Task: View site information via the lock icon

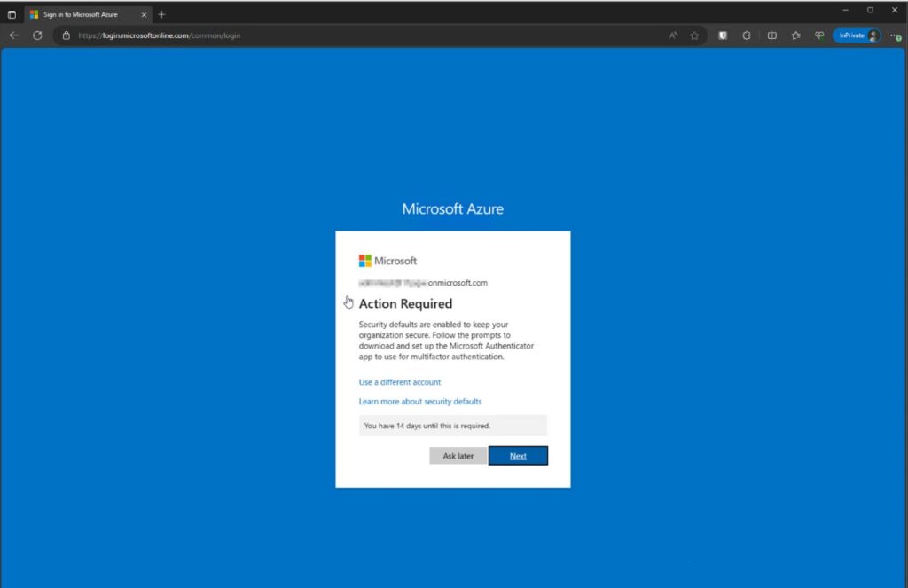Action: (x=66, y=35)
